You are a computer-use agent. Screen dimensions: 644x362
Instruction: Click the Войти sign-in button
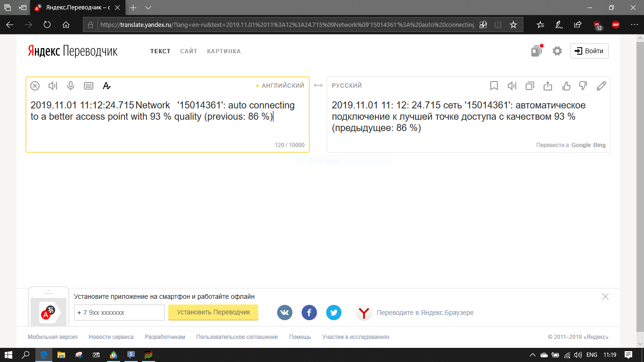589,51
